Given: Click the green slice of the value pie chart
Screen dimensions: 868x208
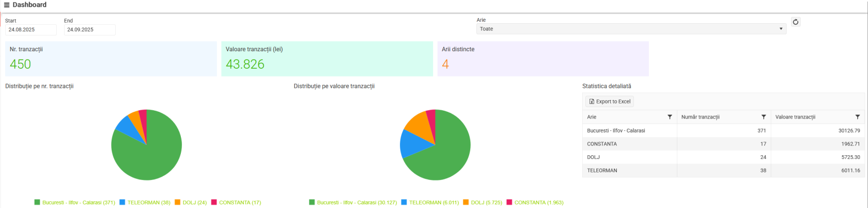Looking at the screenshot, I should (x=444, y=155).
